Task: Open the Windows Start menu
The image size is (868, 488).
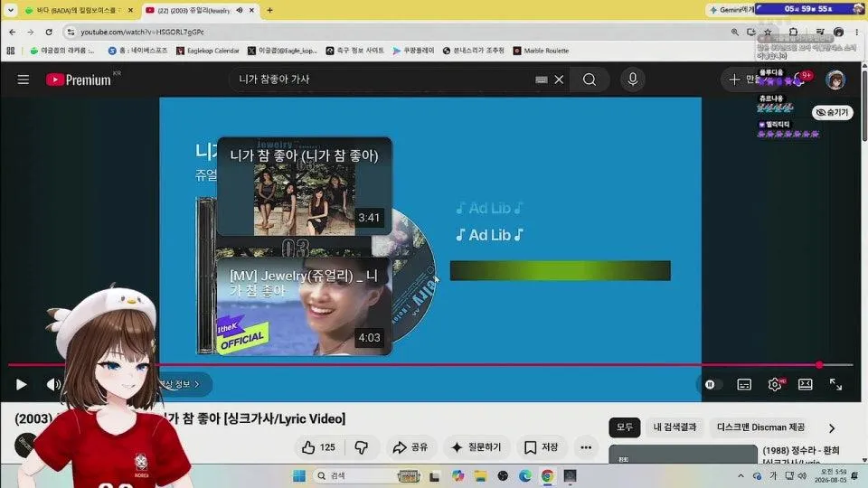Action: (x=299, y=476)
